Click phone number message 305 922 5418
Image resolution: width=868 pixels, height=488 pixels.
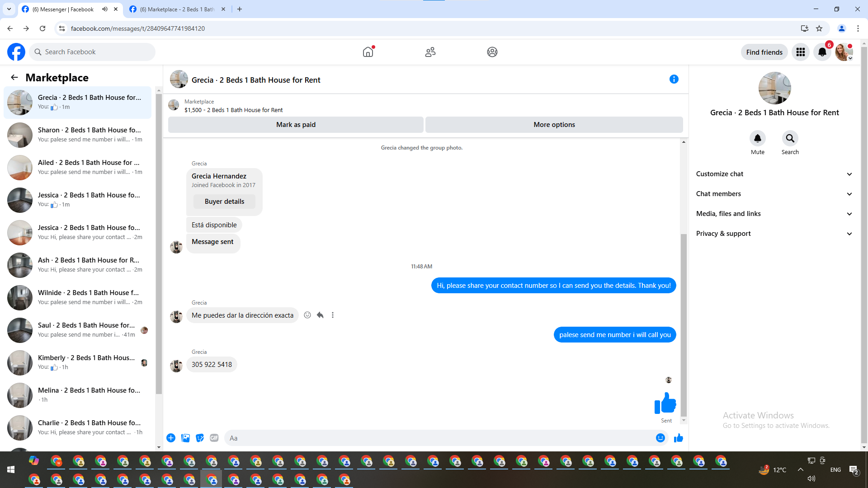pyautogui.click(x=212, y=365)
